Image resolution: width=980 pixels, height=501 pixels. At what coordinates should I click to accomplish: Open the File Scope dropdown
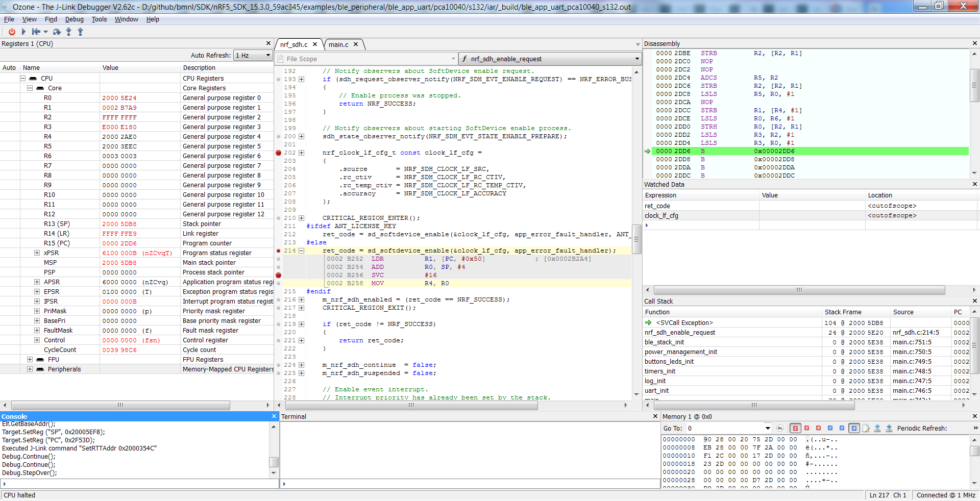click(366, 59)
